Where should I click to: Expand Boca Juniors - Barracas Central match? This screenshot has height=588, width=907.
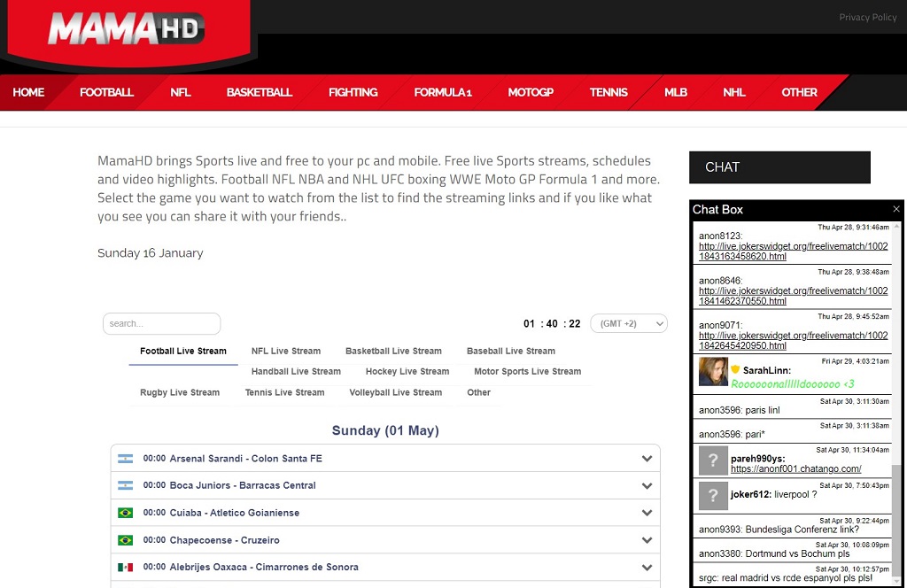coord(647,485)
